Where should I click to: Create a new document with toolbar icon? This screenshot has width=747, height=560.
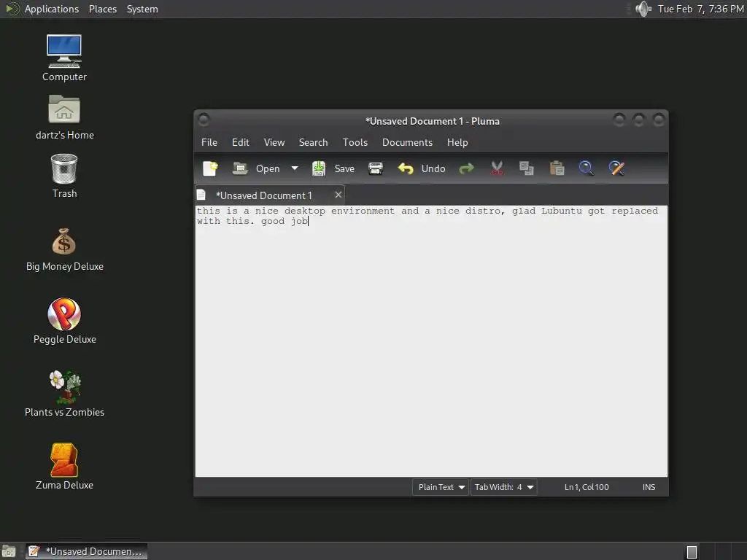click(x=210, y=168)
